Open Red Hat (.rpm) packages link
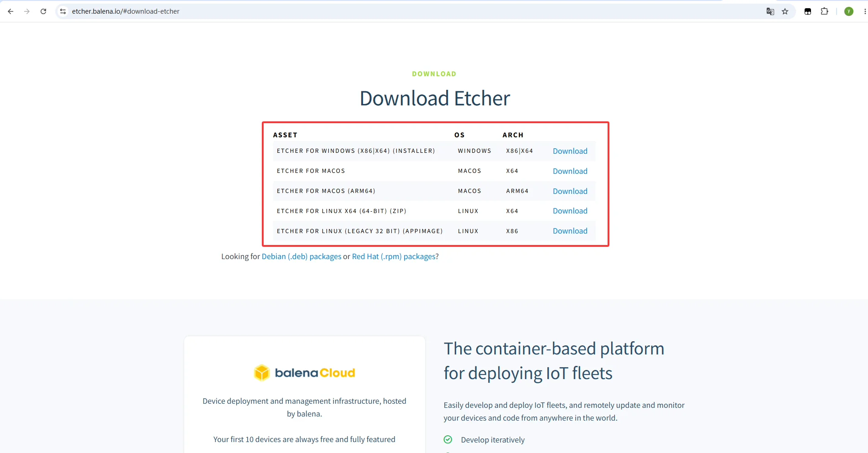The height and width of the screenshot is (453, 868). [394, 256]
